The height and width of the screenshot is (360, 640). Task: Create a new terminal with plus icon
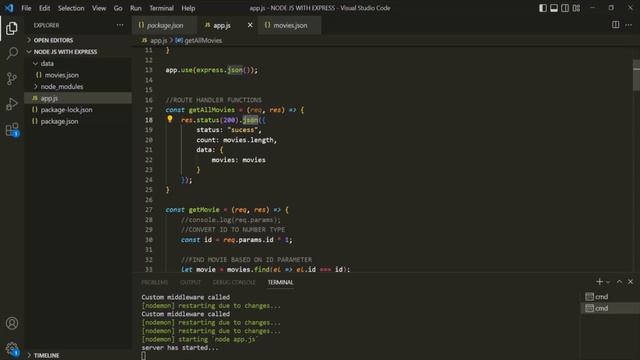(x=599, y=282)
